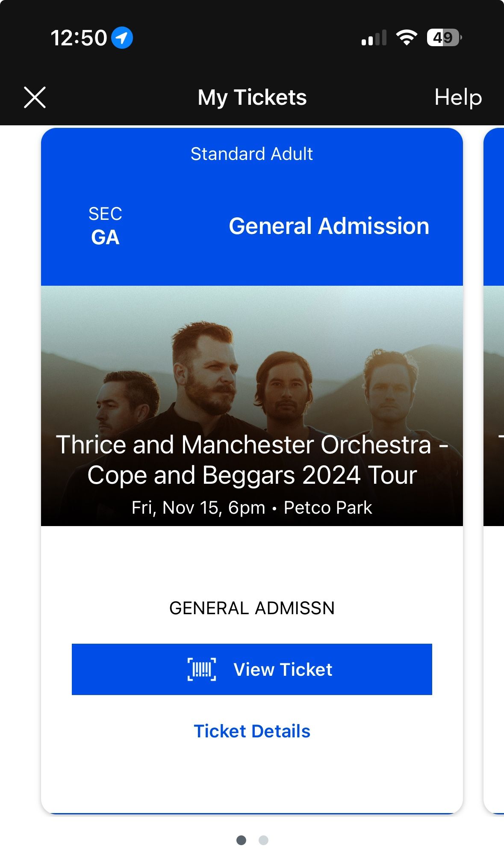
Task: Tap the barcode icon on View Ticket
Action: point(202,669)
